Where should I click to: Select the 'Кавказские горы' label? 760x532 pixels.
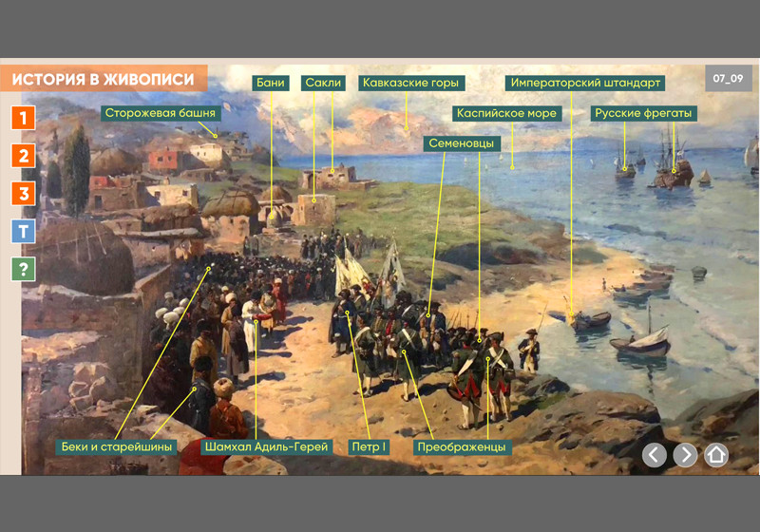point(411,83)
